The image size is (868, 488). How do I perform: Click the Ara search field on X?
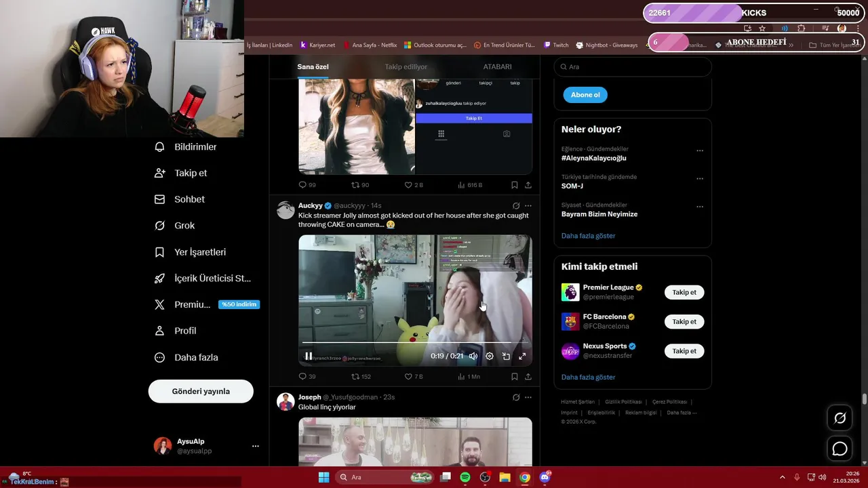[633, 66]
